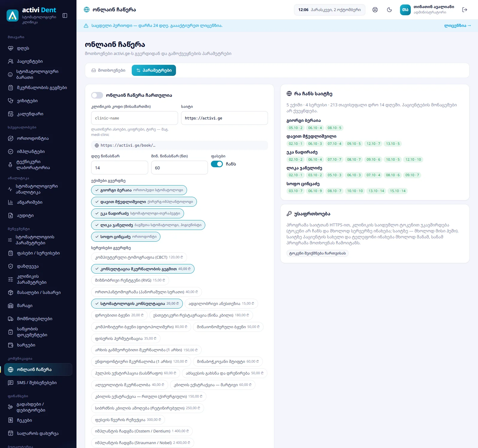Switch to dark mode moon icon

[x=389, y=10]
